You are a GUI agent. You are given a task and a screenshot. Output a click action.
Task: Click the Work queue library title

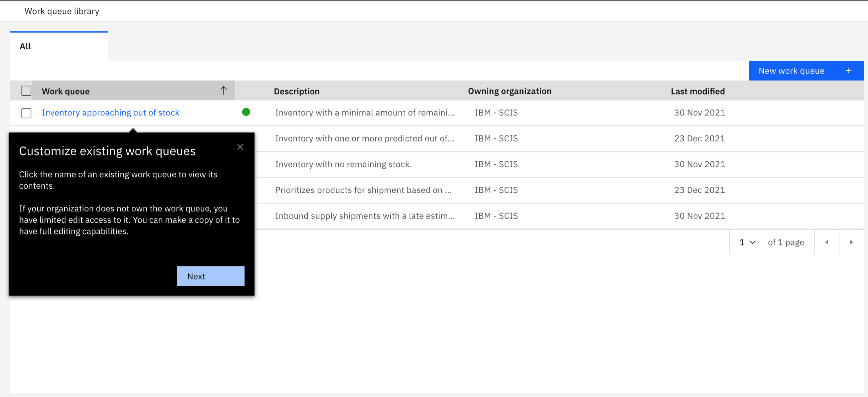tap(62, 11)
